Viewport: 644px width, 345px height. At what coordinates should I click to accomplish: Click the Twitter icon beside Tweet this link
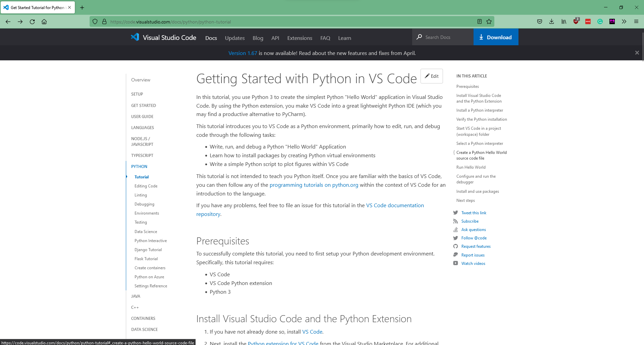click(455, 213)
